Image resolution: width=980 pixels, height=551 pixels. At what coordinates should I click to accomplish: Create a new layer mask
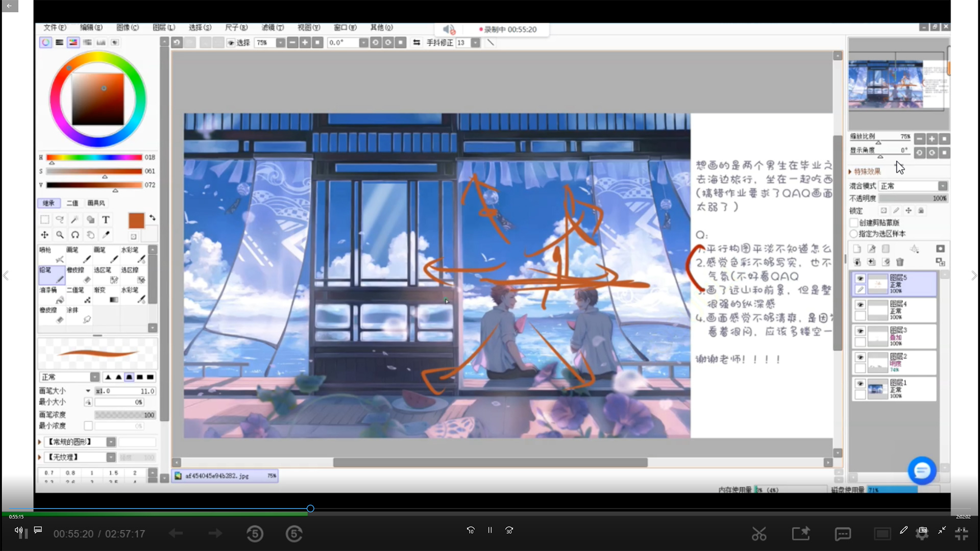click(x=940, y=249)
